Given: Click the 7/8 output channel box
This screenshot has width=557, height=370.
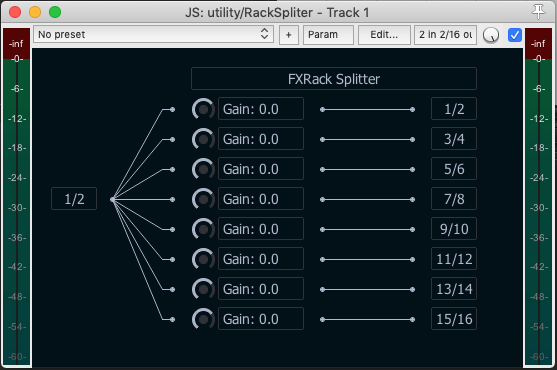Looking at the screenshot, I should click(x=454, y=199).
